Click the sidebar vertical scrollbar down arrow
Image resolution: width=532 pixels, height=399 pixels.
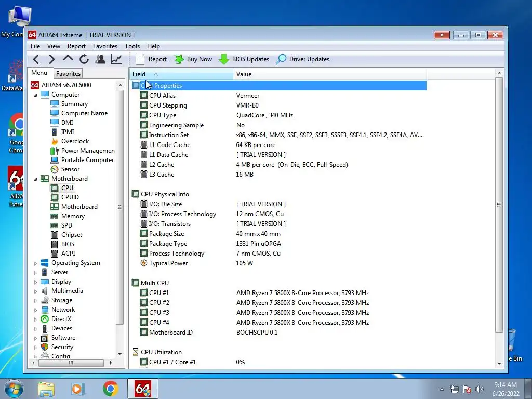[x=120, y=354]
